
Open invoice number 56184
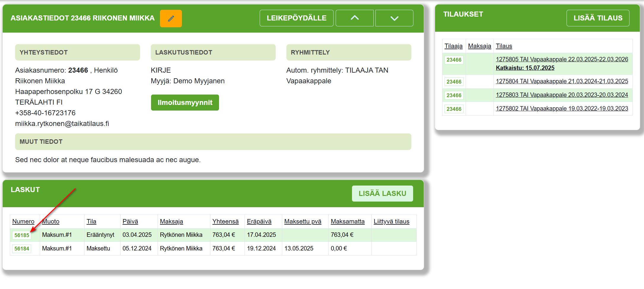tap(22, 249)
